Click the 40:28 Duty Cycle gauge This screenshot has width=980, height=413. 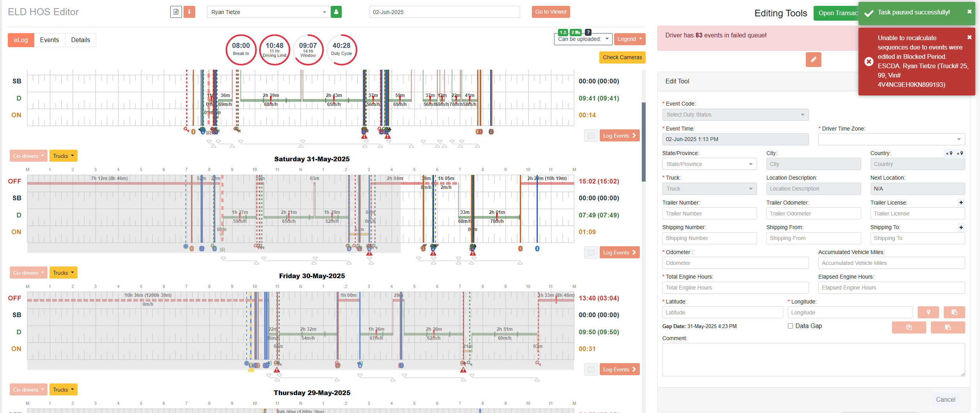[x=342, y=49]
